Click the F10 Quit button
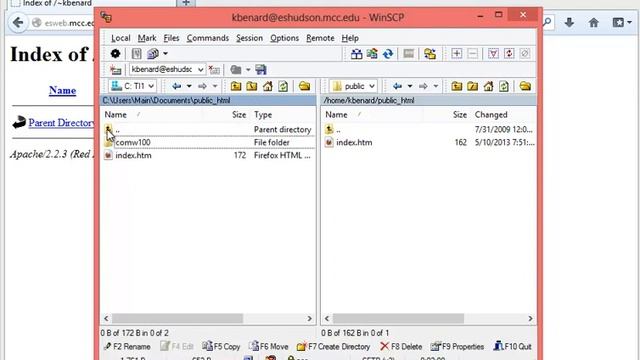Screen dimensions: 640x360 point(513,347)
